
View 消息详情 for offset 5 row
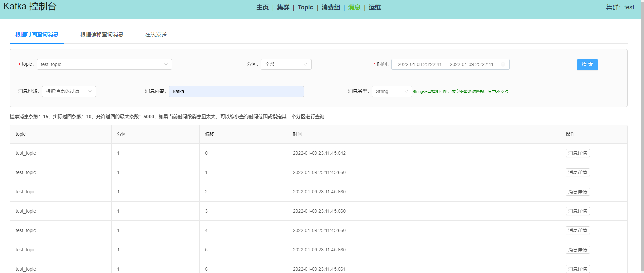577,250
